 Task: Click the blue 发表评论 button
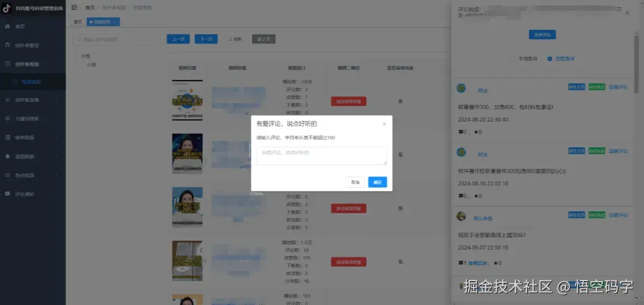coord(542,35)
